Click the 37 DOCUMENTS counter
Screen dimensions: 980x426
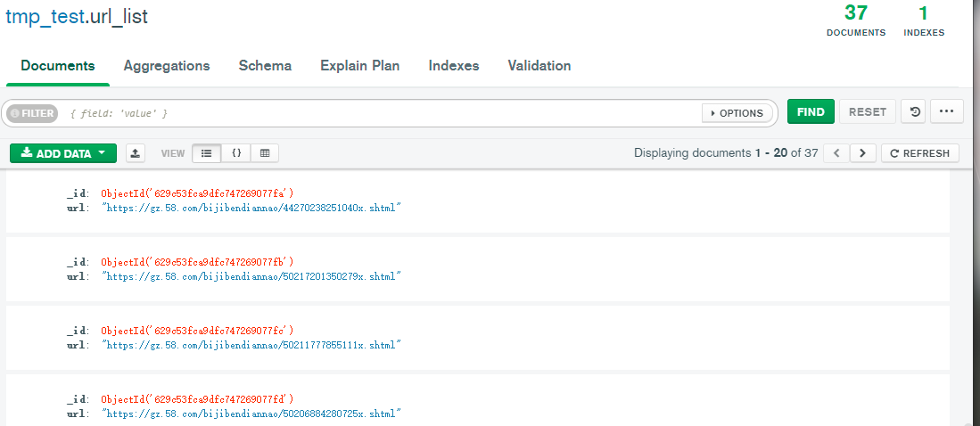click(x=856, y=20)
